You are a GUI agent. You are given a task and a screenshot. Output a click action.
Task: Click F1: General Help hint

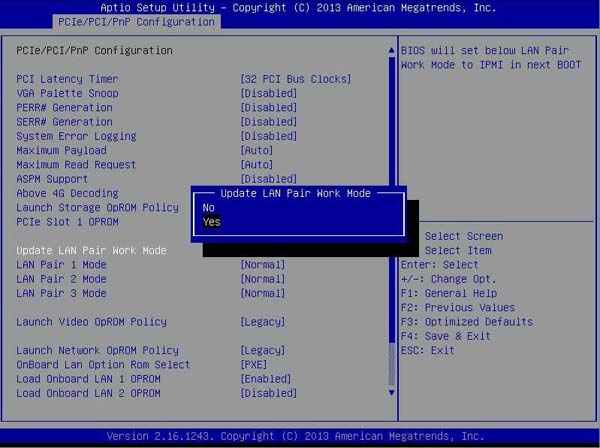449,293
